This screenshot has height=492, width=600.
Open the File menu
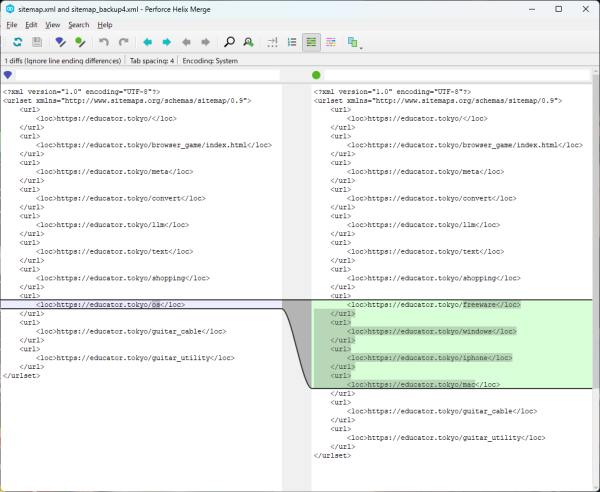[x=12, y=25]
